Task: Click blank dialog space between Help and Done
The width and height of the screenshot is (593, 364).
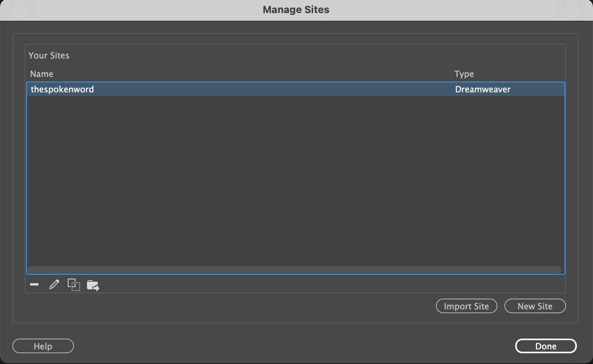Action: 293,346
